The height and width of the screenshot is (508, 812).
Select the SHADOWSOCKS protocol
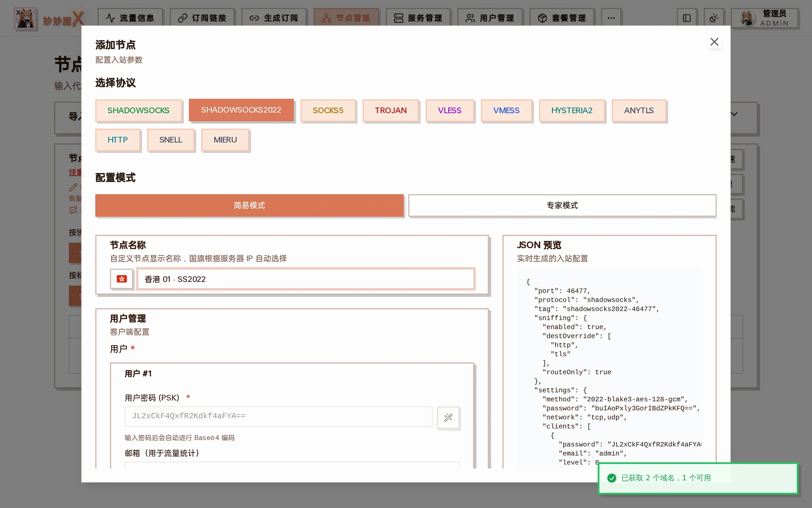138,111
